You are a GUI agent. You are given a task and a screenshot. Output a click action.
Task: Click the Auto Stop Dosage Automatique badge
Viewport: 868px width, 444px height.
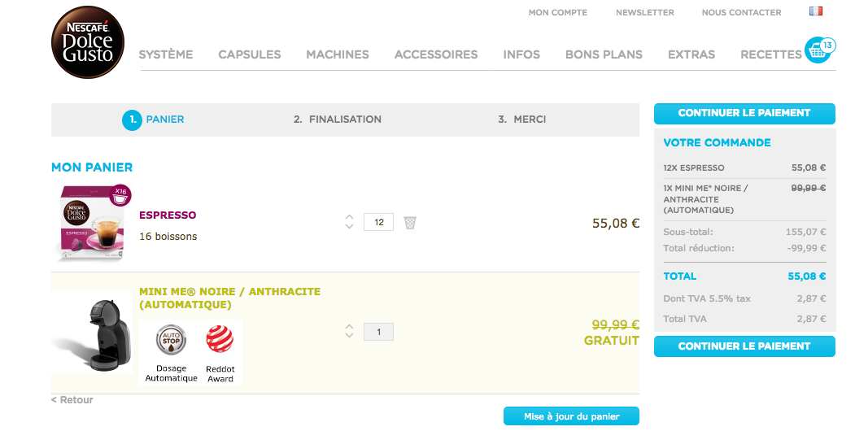[171, 353]
